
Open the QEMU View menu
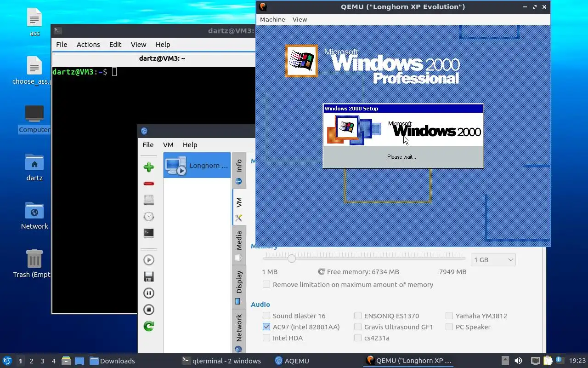(x=300, y=19)
